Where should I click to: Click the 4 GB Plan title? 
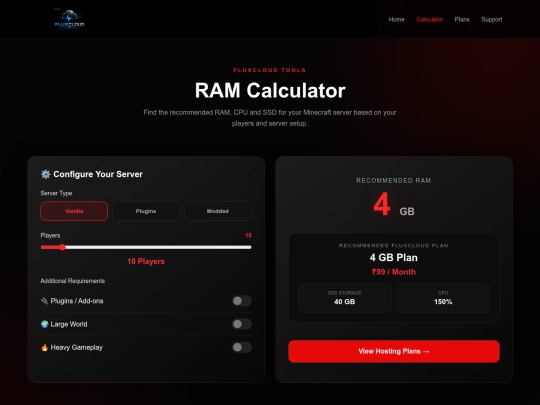(x=394, y=258)
